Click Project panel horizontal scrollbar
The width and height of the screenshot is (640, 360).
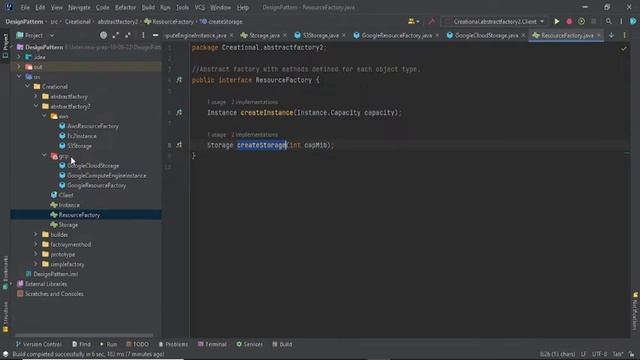click(x=84, y=335)
